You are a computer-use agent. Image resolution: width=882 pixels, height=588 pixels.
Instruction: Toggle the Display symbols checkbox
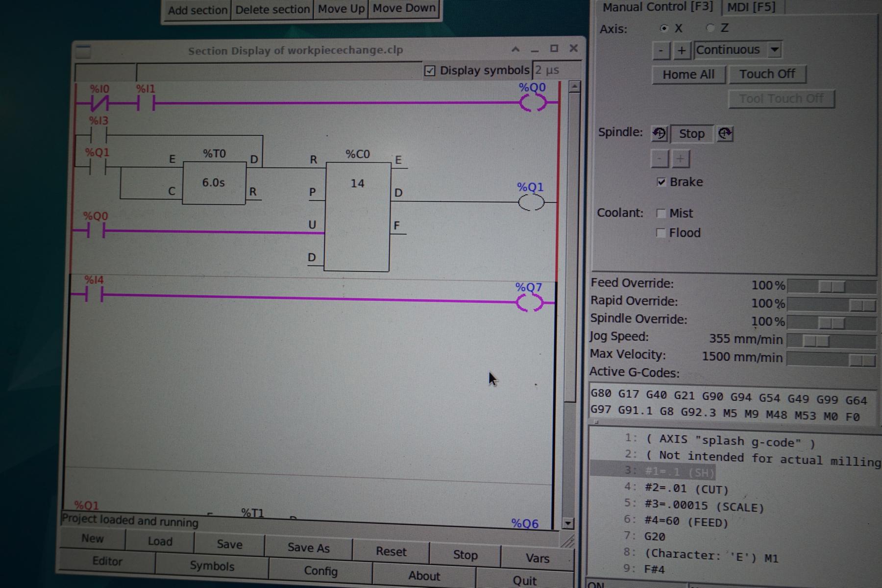[430, 71]
